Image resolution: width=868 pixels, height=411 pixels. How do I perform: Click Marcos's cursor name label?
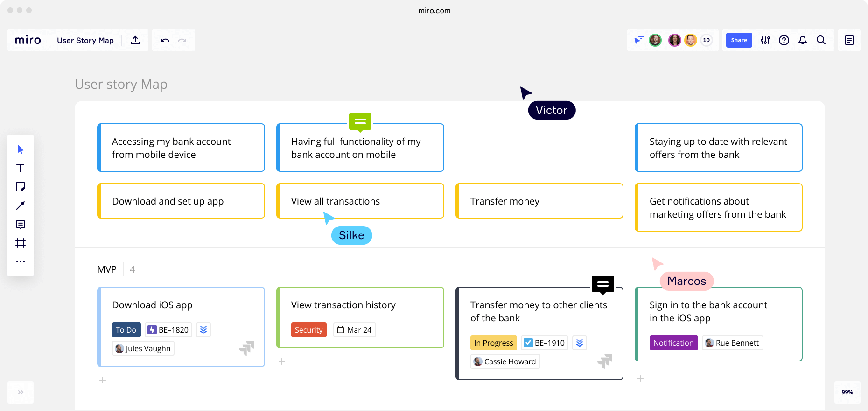[686, 281]
